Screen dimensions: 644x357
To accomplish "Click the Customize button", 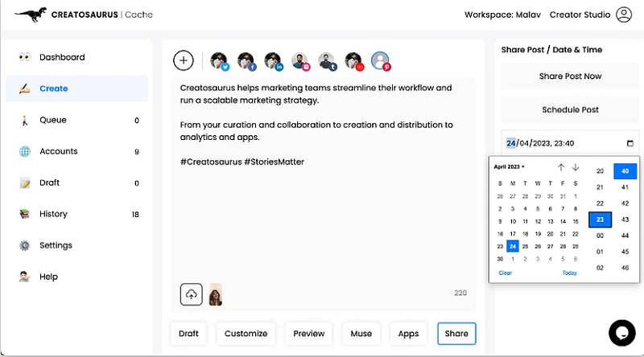I will (x=246, y=334).
